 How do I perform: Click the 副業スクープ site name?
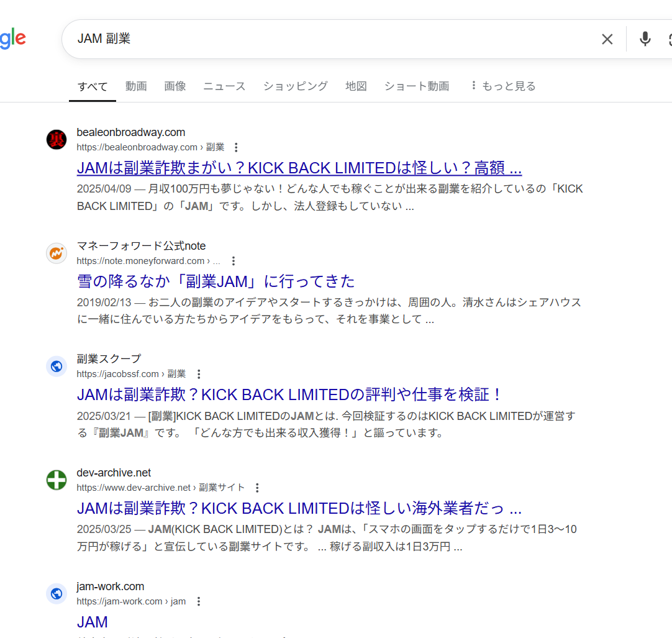pyautogui.click(x=109, y=359)
